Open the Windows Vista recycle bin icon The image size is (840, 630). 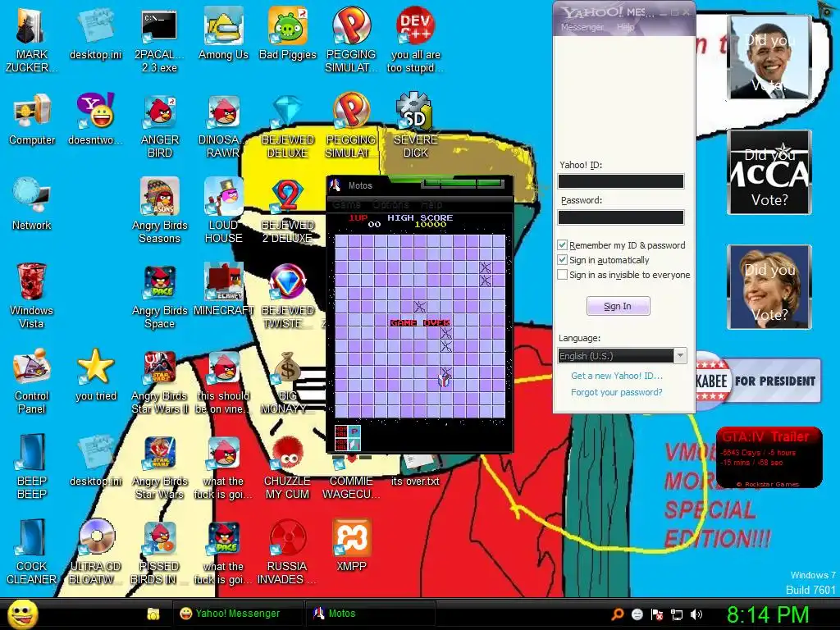click(x=32, y=295)
